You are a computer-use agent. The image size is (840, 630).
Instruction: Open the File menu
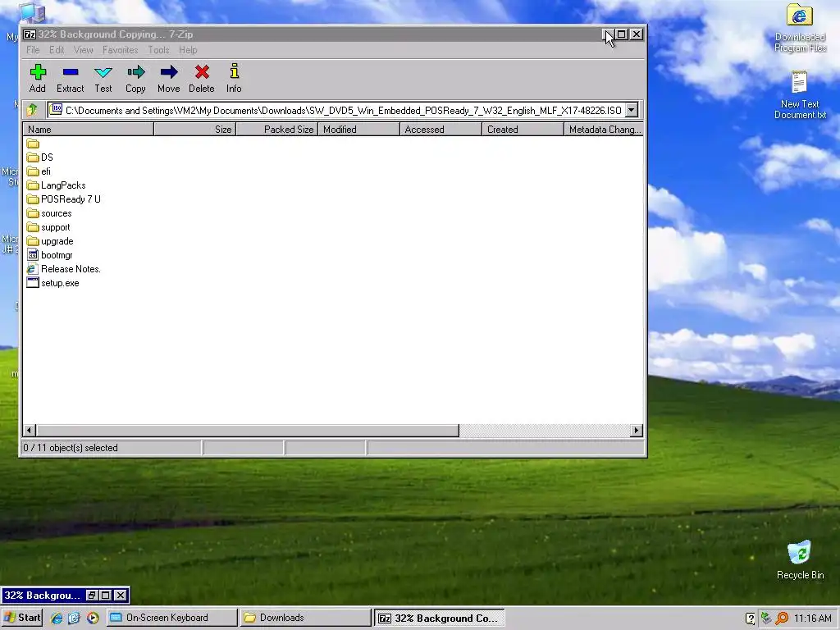pos(33,50)
